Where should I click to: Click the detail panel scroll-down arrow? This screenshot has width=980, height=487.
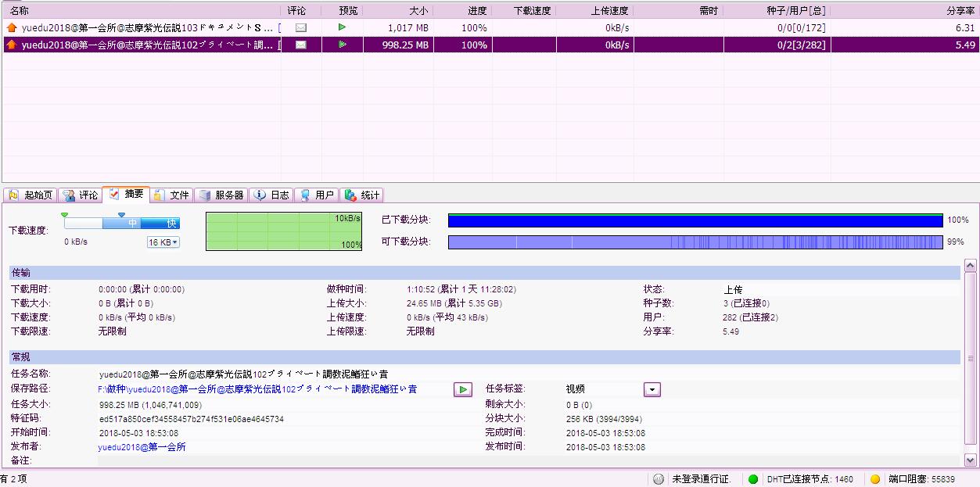[x=971, y=460]
